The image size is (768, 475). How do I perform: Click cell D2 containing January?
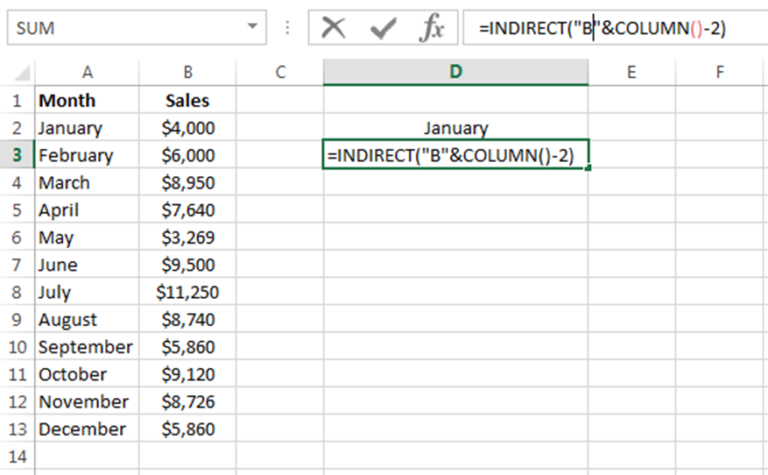456,128
